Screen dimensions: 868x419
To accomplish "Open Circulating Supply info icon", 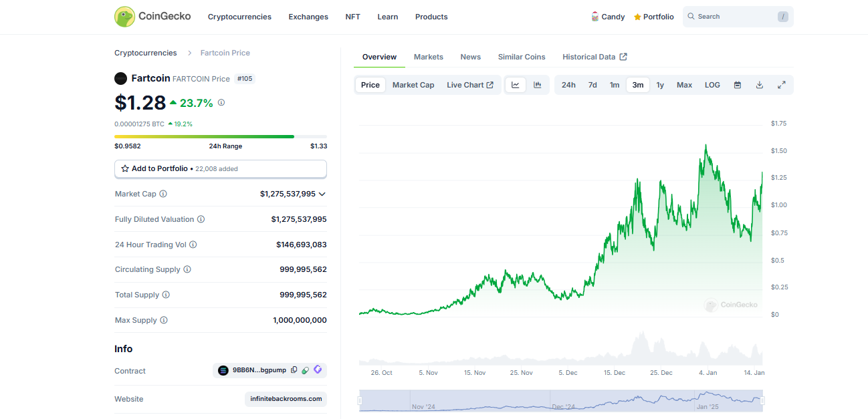I will pos(187,269).
